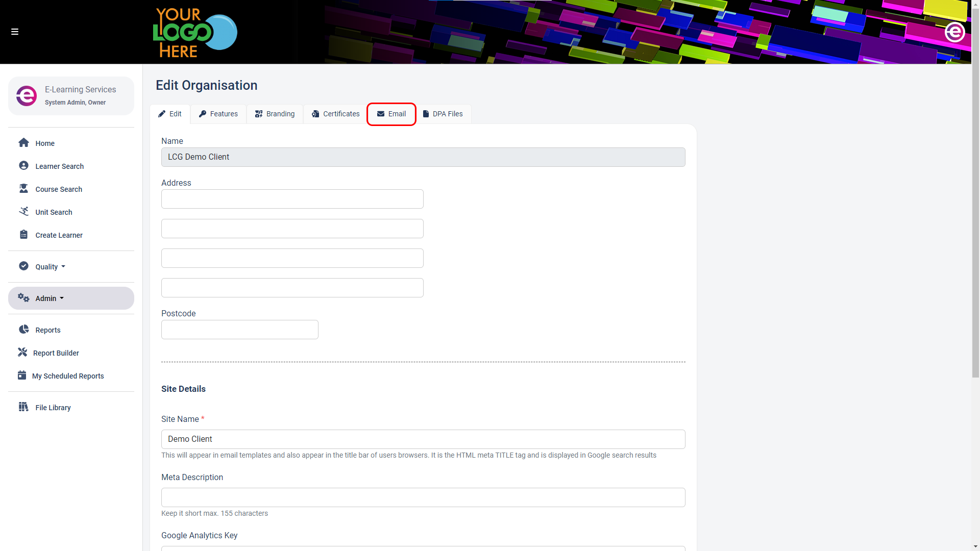Click My Scheduled Reports calendar icon

coord(21,375)
